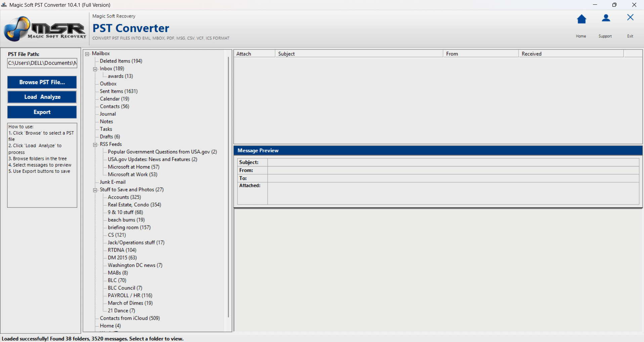The height and width of the screenshot is (342, 644).
Task: Select the RTDNA (104) folder
Action: click(x=122, y=250)
